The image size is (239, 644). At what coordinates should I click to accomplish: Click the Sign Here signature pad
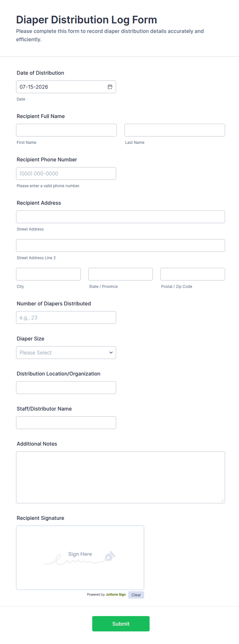pyautogui.click(x=80, y=558)
